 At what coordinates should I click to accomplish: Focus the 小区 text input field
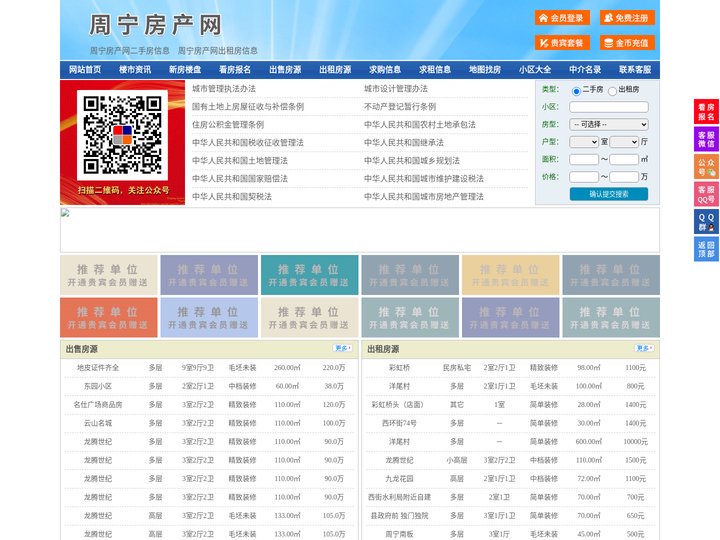(x=609, y=107)
